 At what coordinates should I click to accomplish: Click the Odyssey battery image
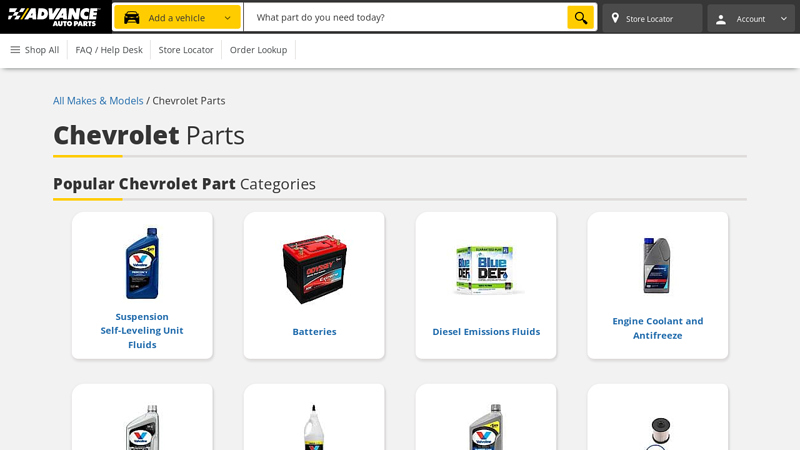[x=315, y=269]
